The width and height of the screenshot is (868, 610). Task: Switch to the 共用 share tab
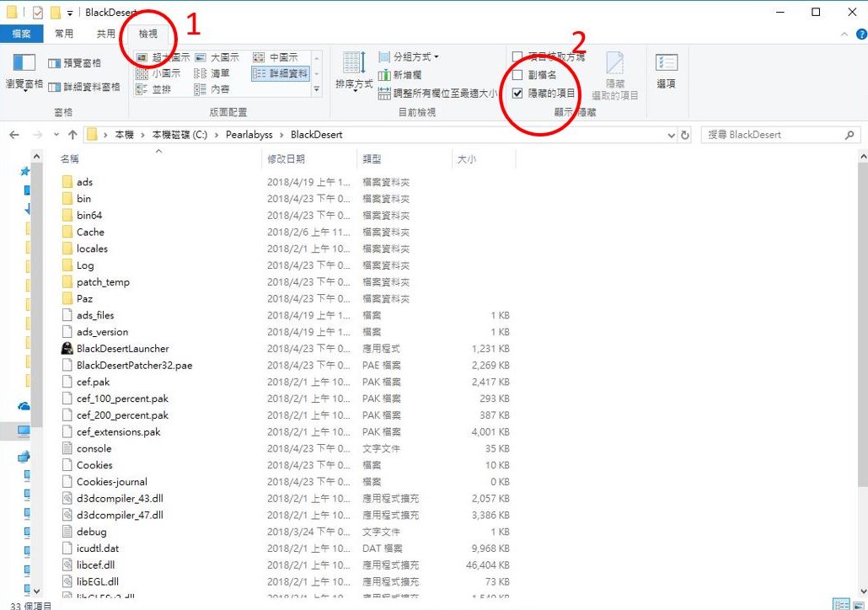point(105,34)
